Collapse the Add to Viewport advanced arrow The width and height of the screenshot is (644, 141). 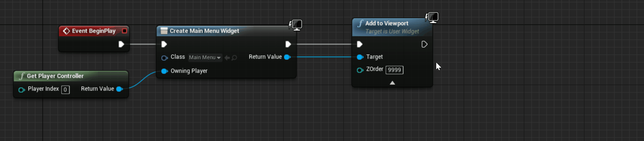pyautogui.click(x=392, y=83)
